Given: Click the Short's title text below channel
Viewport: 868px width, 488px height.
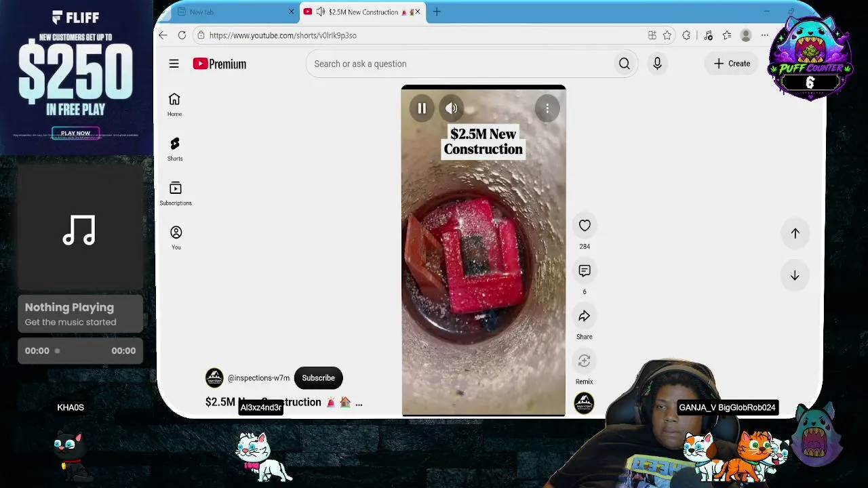Looking at the screenshot, I should coord(284,403).
